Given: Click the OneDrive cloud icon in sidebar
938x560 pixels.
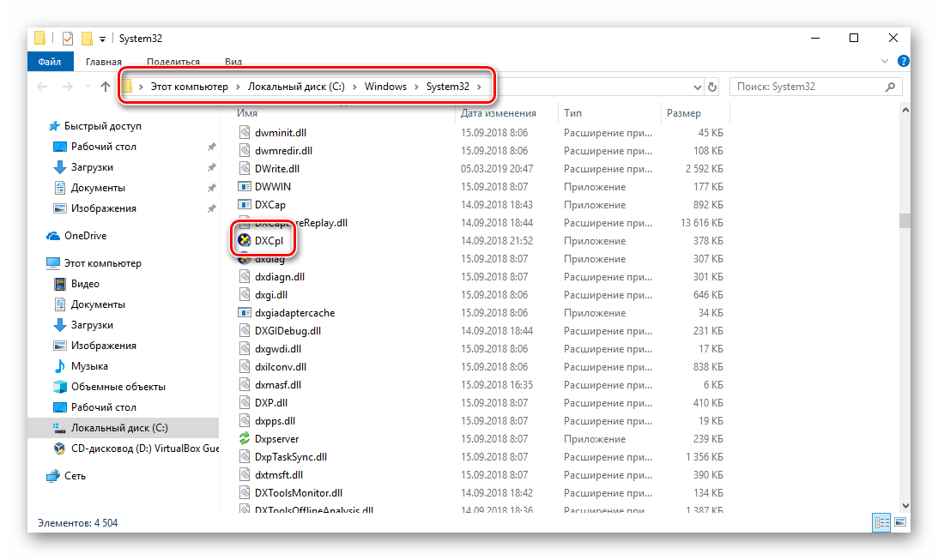Looking at the screenshot, I should (x=53, y=236).
